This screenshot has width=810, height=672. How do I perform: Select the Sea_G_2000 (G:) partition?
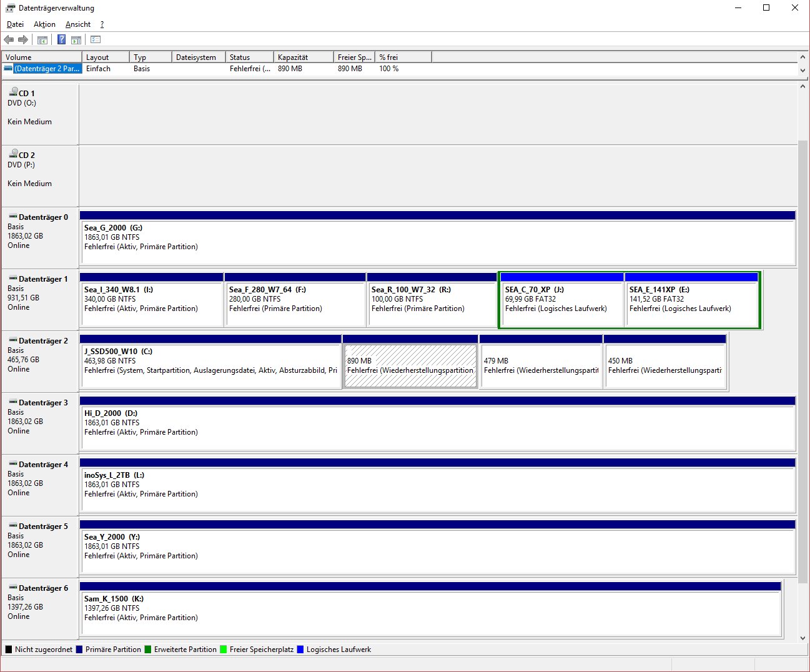[438, 238]
